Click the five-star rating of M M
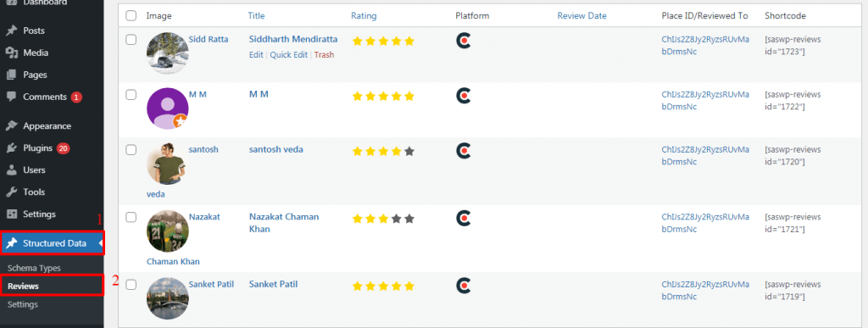The height and width of the screenshot is (328, 868). tap(383, 97)
